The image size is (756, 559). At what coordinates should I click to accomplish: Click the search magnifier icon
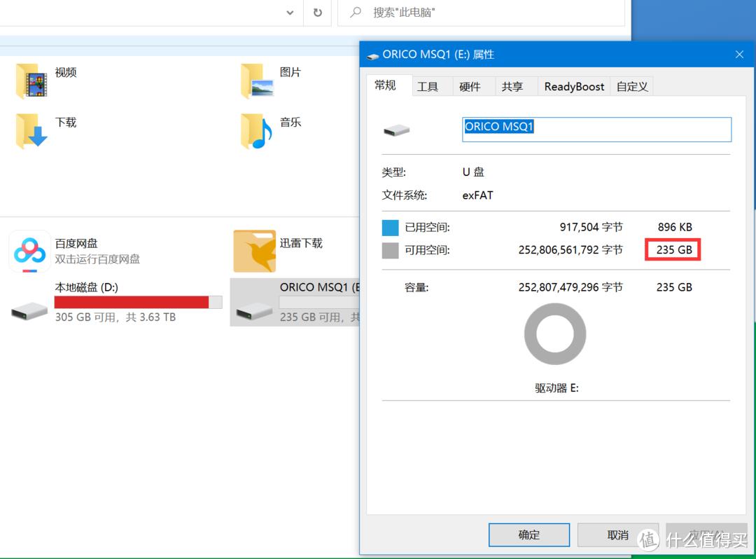pyautogui.click(x=356, y=12)
